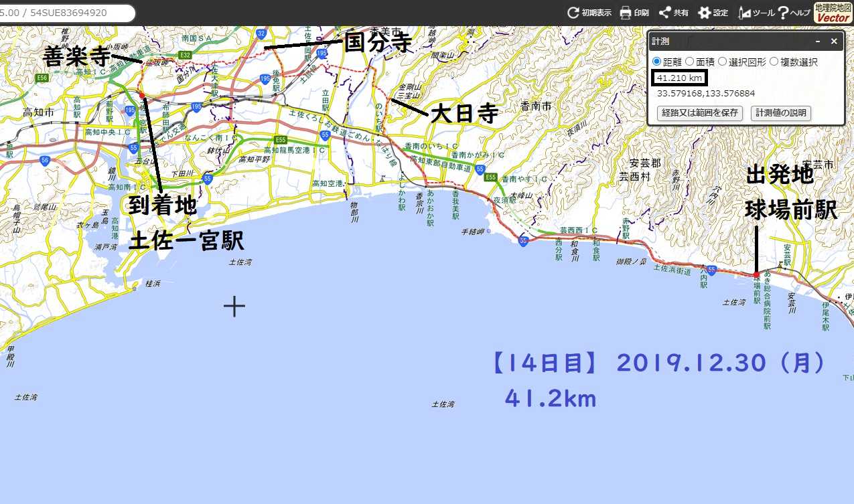Select the 面積 area radio button
This screenshot has width=854, height=504.
689,62
